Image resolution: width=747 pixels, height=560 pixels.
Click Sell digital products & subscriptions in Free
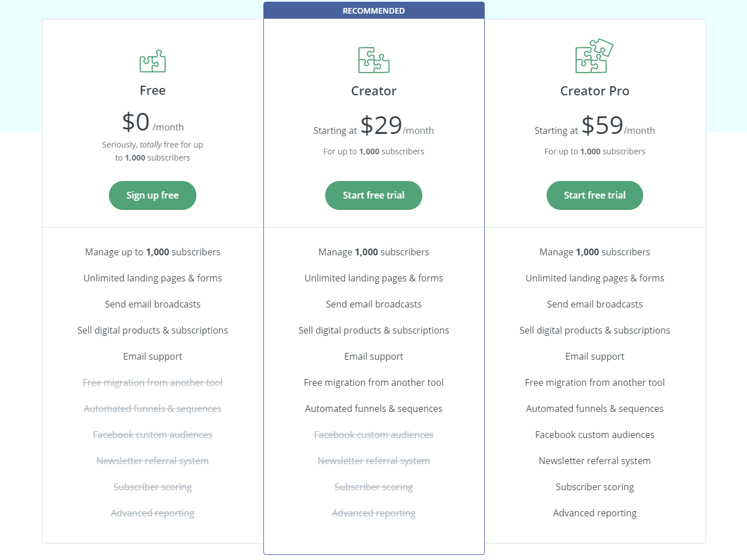153,330
